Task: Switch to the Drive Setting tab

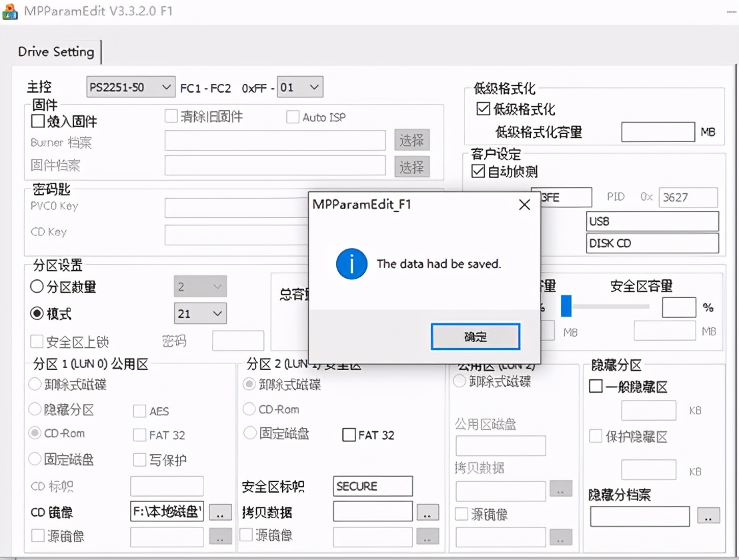Action: click(56, 51)
